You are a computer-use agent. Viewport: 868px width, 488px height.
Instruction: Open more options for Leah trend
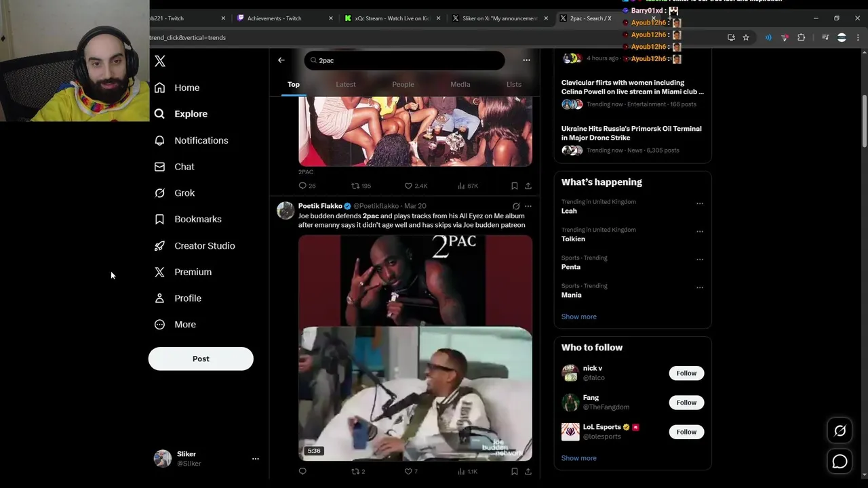(x=700, y=203)
